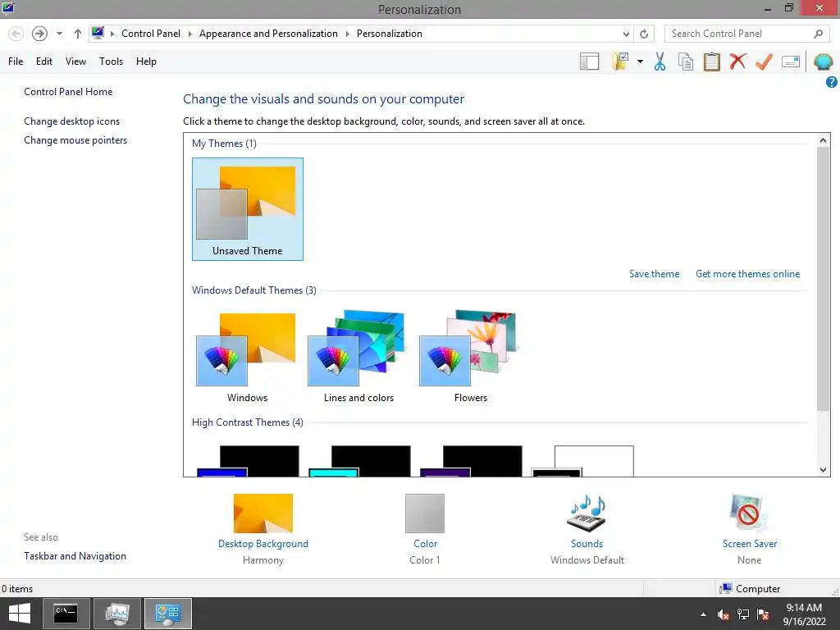Viewport: 840px width, 630px height.
Task: Click the Control Panel taskbar button
Action: tap(168, 614)
